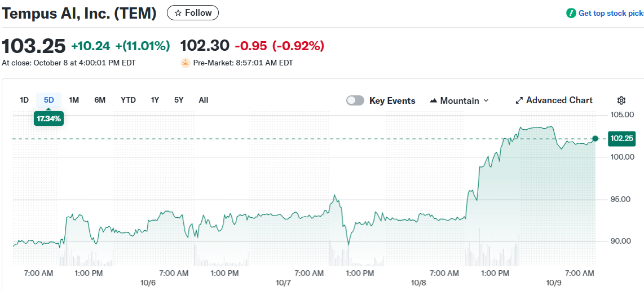Select the 1M time range tab
This screenshot has width=644, height=290.
click(74, 100)
